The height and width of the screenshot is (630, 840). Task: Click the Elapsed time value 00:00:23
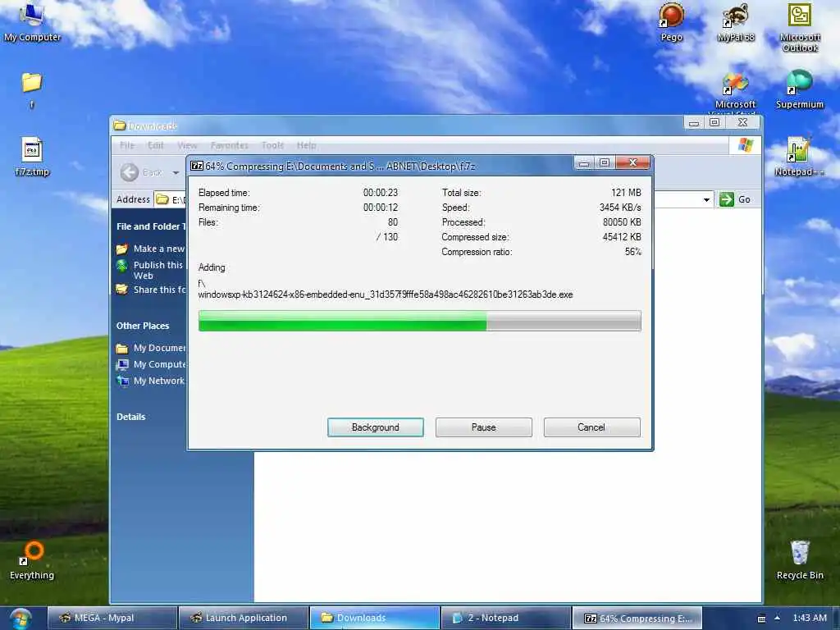pos(381,192)
